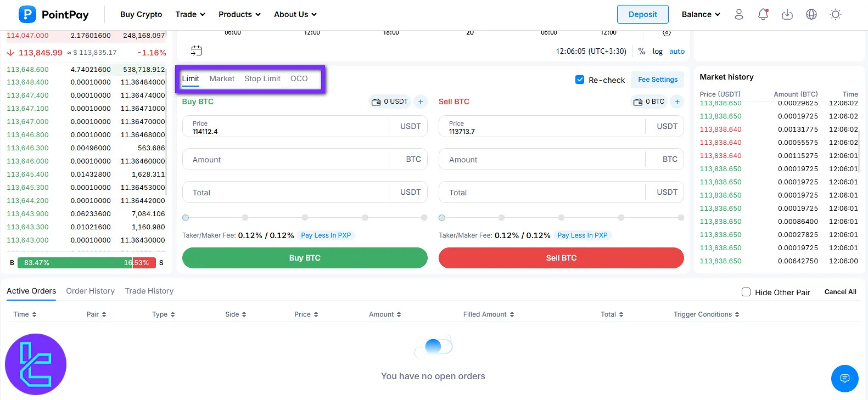
Task: Open the notifications bell
Action: tap(763, 14)
